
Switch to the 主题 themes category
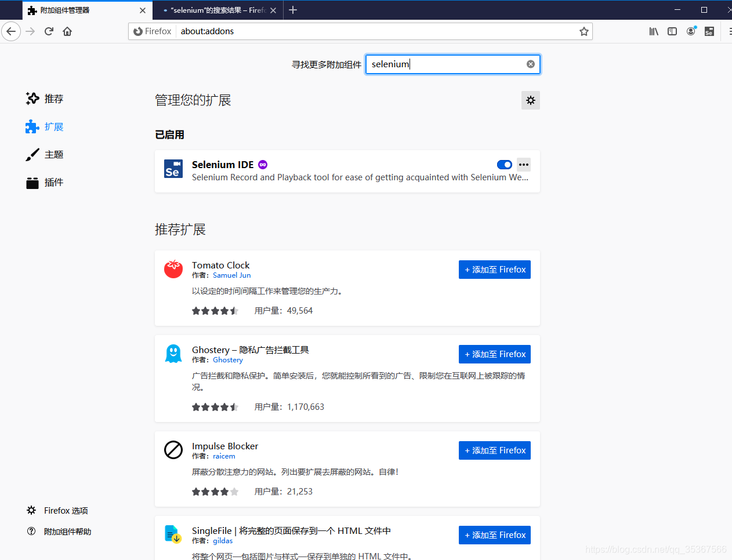[x=45, y=154]
